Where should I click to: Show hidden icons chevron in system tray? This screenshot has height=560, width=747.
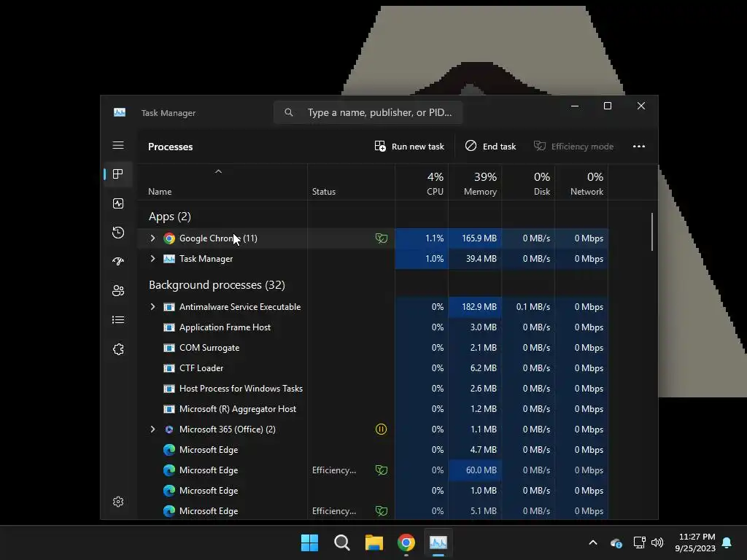(593, 542)
